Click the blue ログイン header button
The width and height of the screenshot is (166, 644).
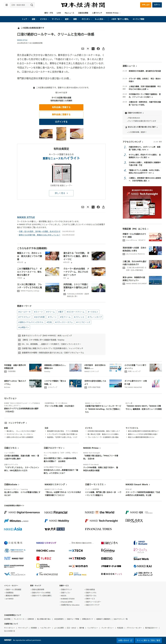[157, 5]
